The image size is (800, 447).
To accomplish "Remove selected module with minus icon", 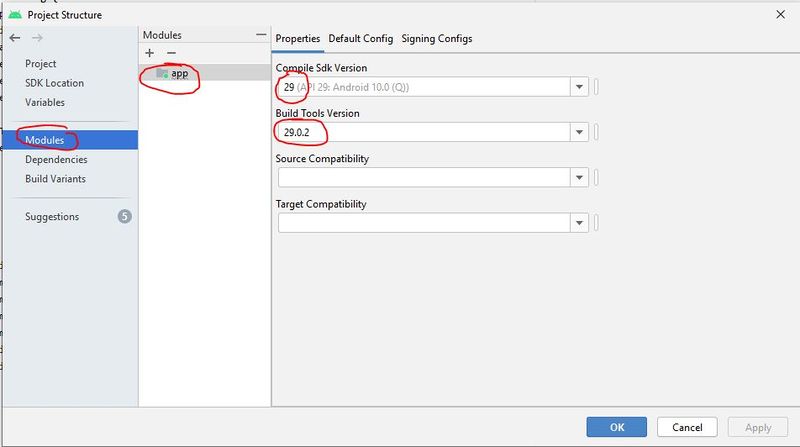I will pyautogui.click(x=171, y=53).
